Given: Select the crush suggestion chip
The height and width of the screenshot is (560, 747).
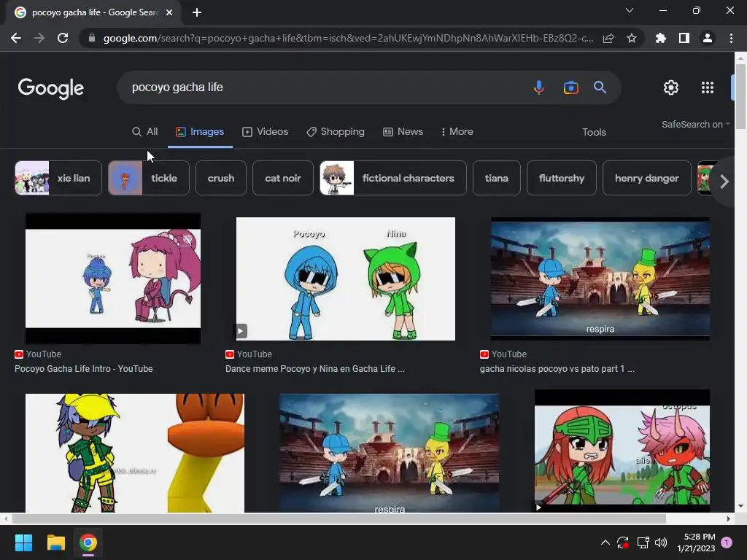Looking at the screenshot, I should 221,178.
